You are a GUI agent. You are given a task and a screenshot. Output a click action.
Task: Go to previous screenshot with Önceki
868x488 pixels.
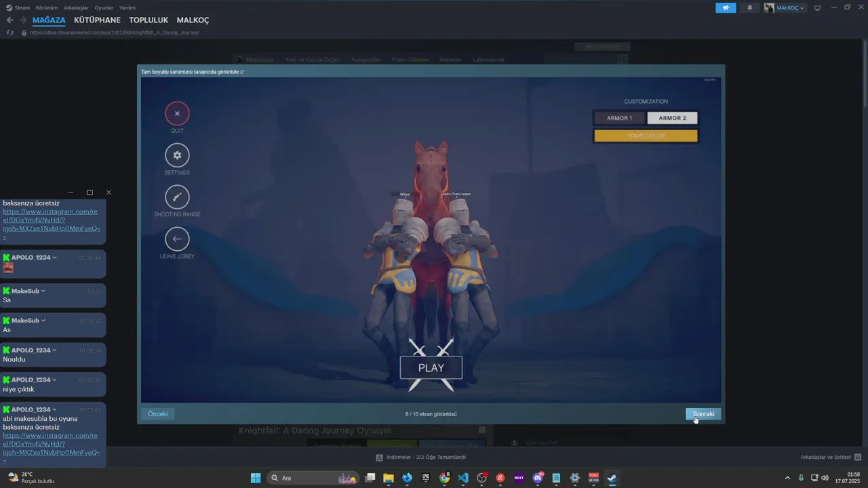click(x=157, y=413)
